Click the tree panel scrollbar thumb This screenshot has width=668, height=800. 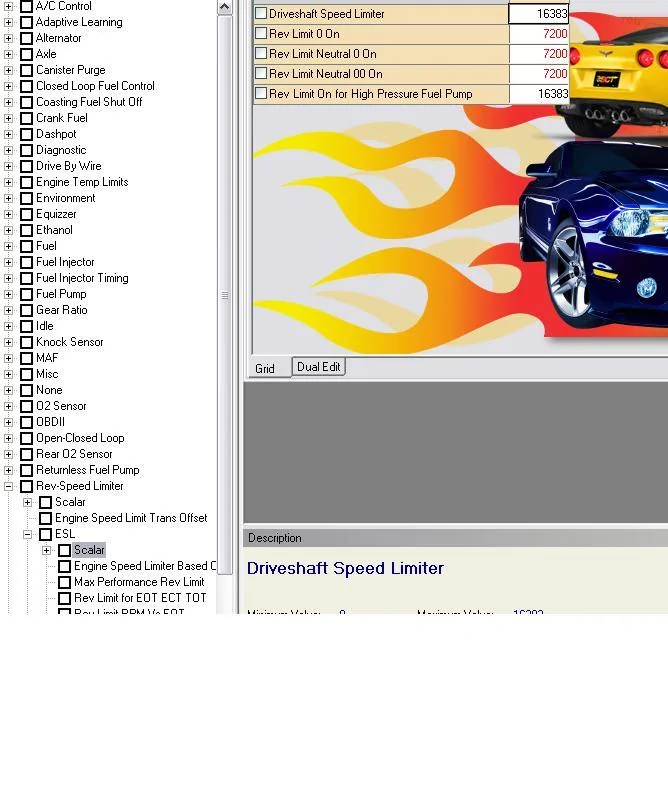[225, 295]
